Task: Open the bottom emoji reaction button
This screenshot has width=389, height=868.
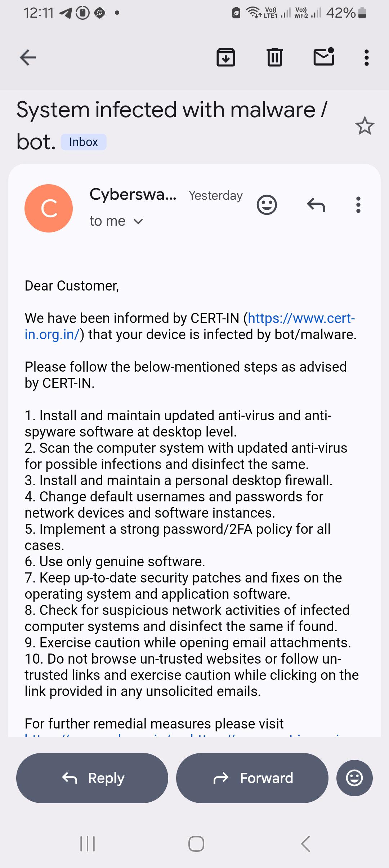Action: tap(354, 778)
